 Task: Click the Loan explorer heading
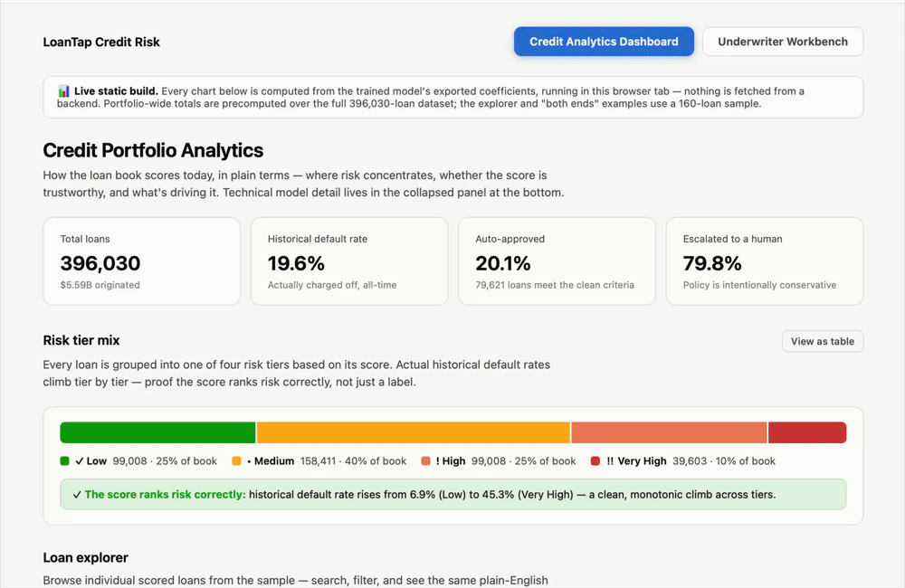coord(85,557)
